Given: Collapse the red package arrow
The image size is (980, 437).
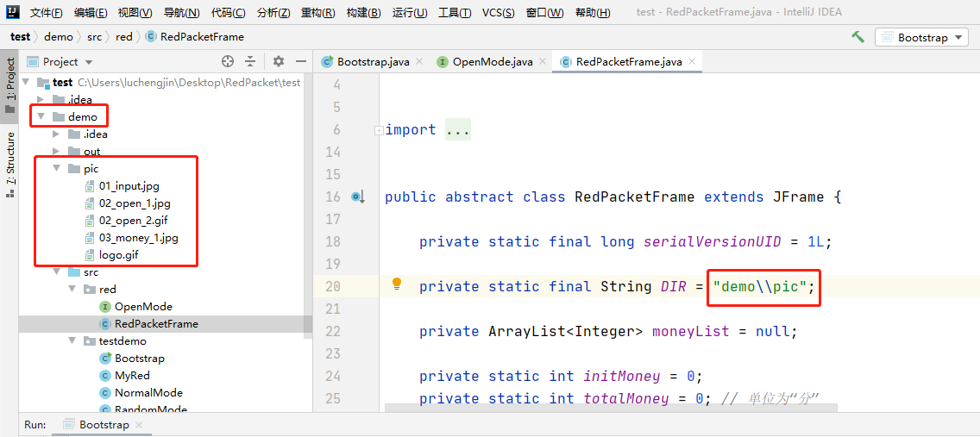Looking at the screenshot, I should [x=72, y=289].
